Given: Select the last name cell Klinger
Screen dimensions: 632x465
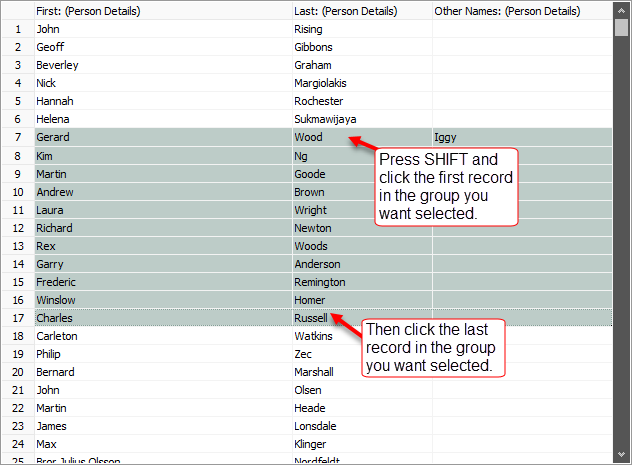Looking at the screenshot, I should (x=312, y=444).
